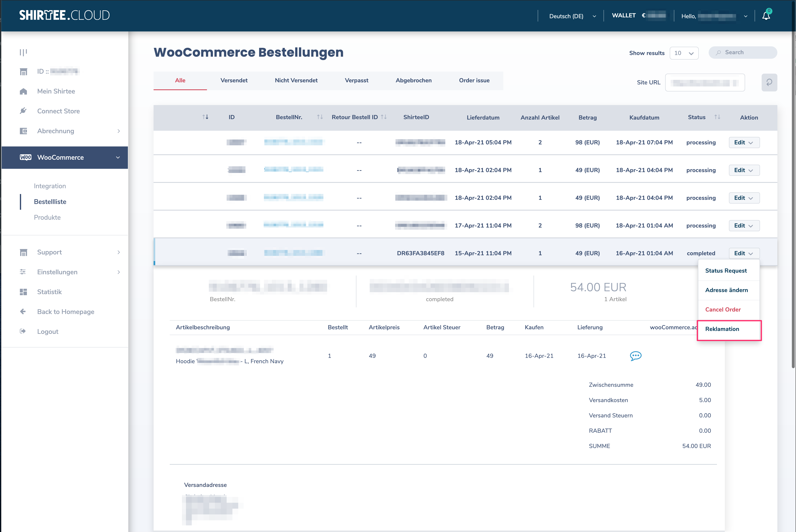796x532 pixels.
Task: Open Edit dropdown for completed order
Action: [744, 253]
